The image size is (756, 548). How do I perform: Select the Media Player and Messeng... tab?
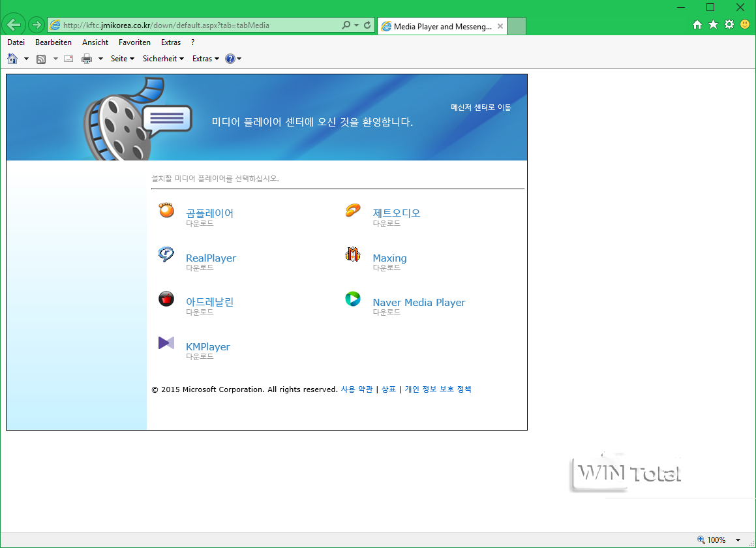pyautogui.click(x=442, y=26)
